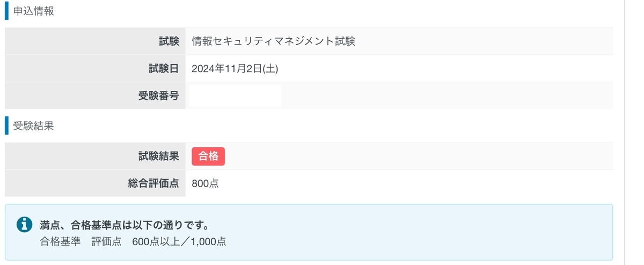Click the 試験結果 row label
This screenshot has width=644, height=265.
coord(158,156)
